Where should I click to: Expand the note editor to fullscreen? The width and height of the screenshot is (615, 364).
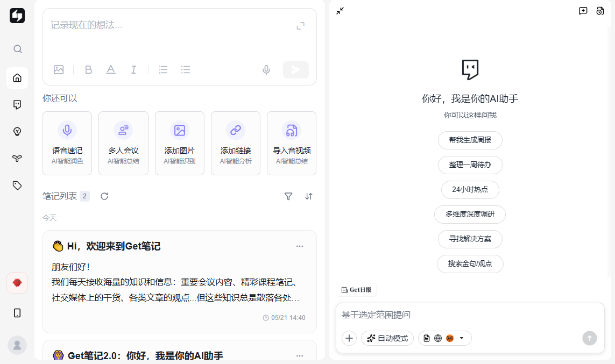[x=300, y=26]
